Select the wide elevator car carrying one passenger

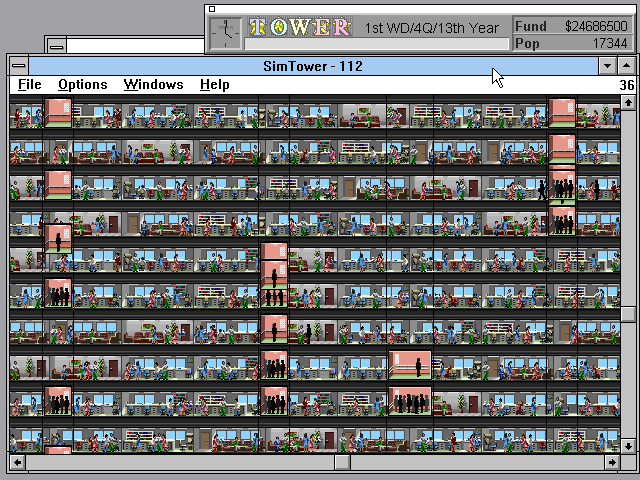point(410,364)
